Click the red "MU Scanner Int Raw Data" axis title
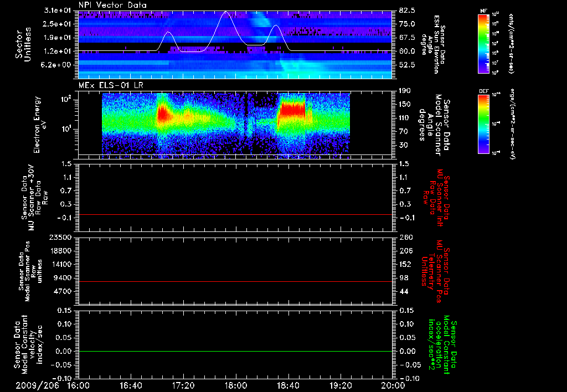Screen dimensions: 567x392 pos(435,198)
